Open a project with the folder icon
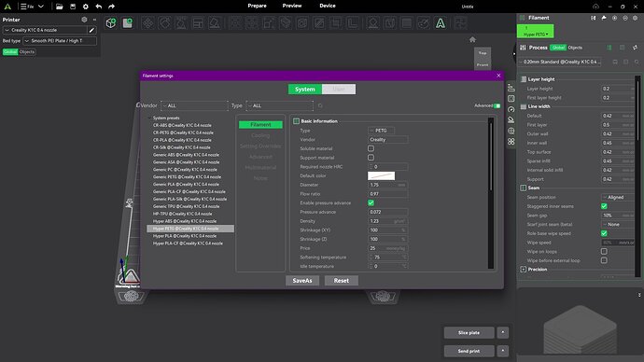Image resolution: width=644 pixels, height=362 pixels. pos(60,7)
